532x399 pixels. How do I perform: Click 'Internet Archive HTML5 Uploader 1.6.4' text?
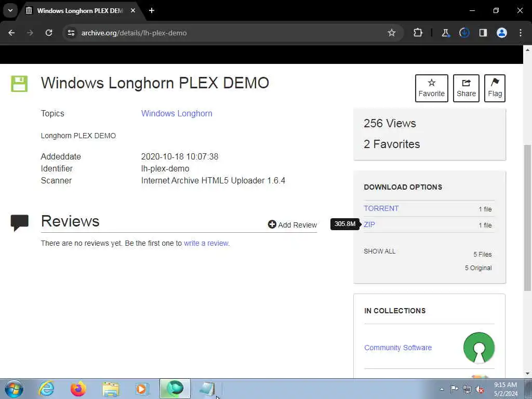pos(213,180)
